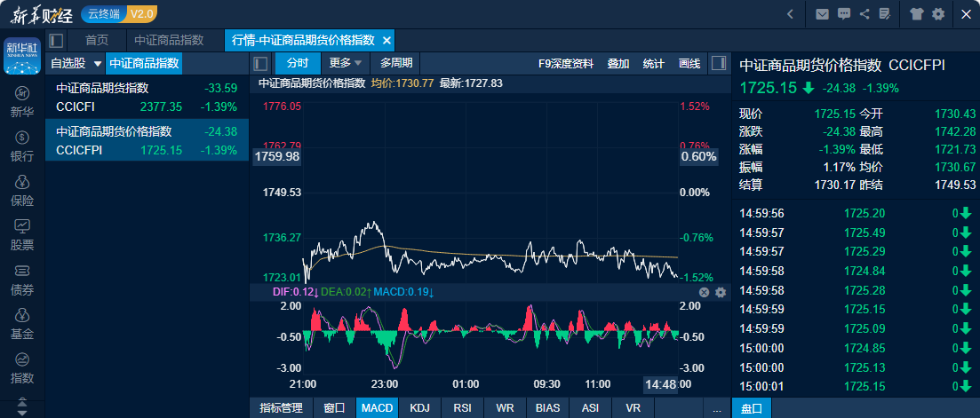
Task: Switch to the 首页 tab
Action: pos(97,41)
